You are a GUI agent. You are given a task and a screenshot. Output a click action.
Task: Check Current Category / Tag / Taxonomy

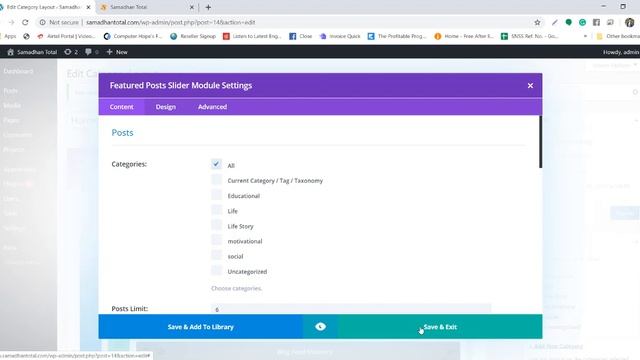tap(216, 180)
